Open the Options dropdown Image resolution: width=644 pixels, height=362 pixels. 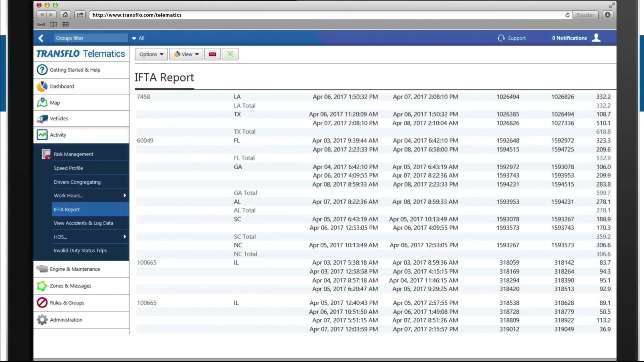(151, 54)
